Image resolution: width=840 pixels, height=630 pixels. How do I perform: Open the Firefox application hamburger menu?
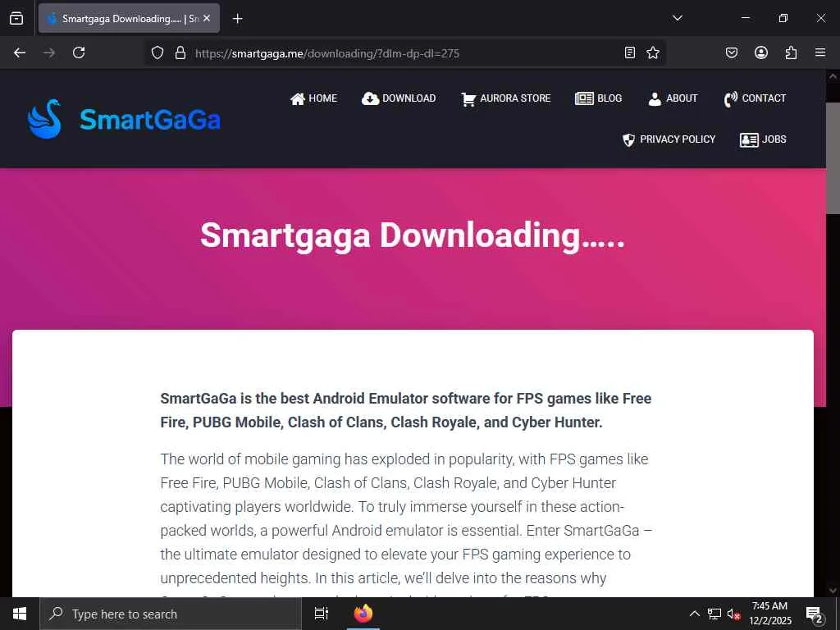pos(820,52)
